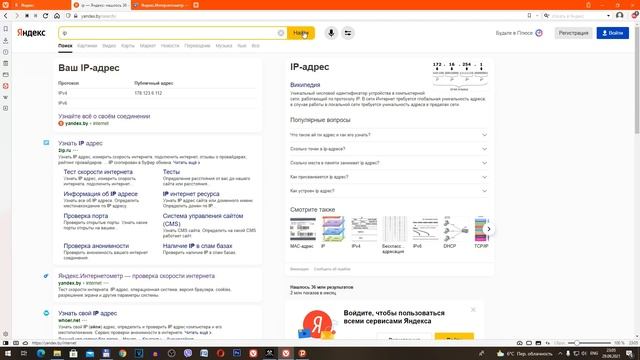Toggle the side panel visibility
Screen dimensions: 640x360
[x=6, y=343]
